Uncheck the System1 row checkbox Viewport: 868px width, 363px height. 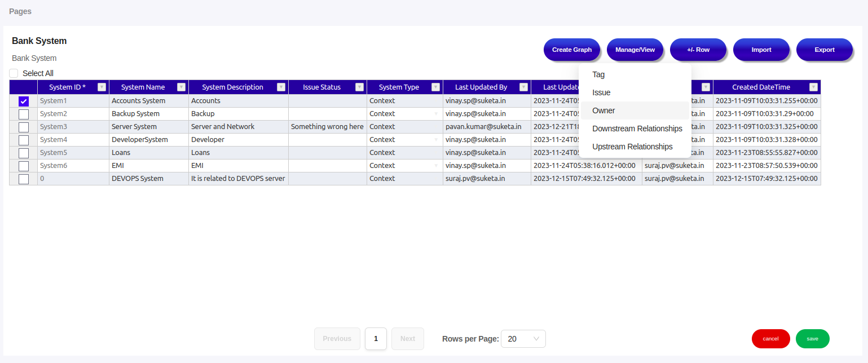click(24, 101)
